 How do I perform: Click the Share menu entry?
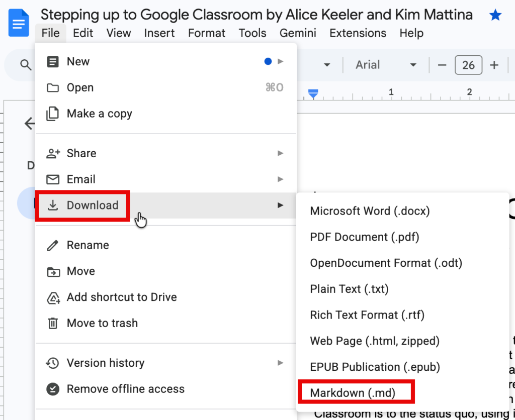(x=81, y=153)
